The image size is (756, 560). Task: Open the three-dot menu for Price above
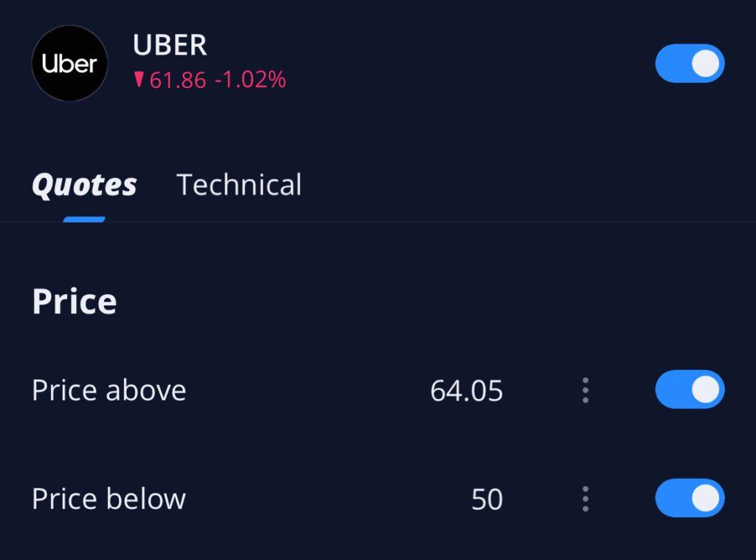[x=585, y=390]
